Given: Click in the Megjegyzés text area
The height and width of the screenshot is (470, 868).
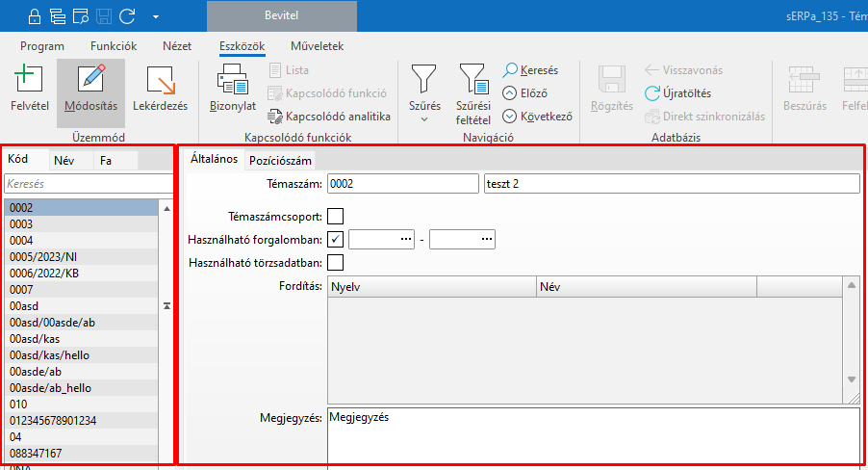Looking at the screenshot, I should (594, 436).
